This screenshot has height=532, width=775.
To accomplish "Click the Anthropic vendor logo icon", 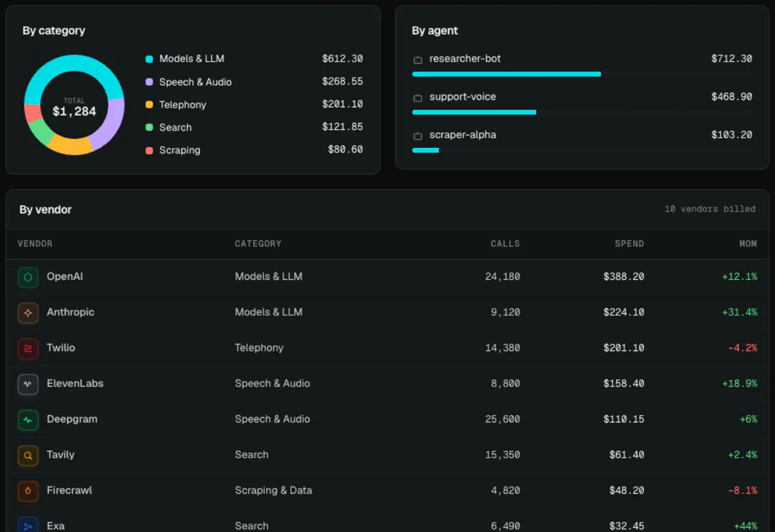I will coord(28,313).
